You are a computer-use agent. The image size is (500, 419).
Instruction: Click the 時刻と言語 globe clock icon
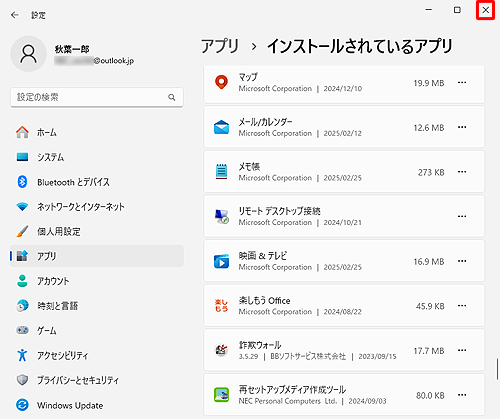tap(22, 306)
